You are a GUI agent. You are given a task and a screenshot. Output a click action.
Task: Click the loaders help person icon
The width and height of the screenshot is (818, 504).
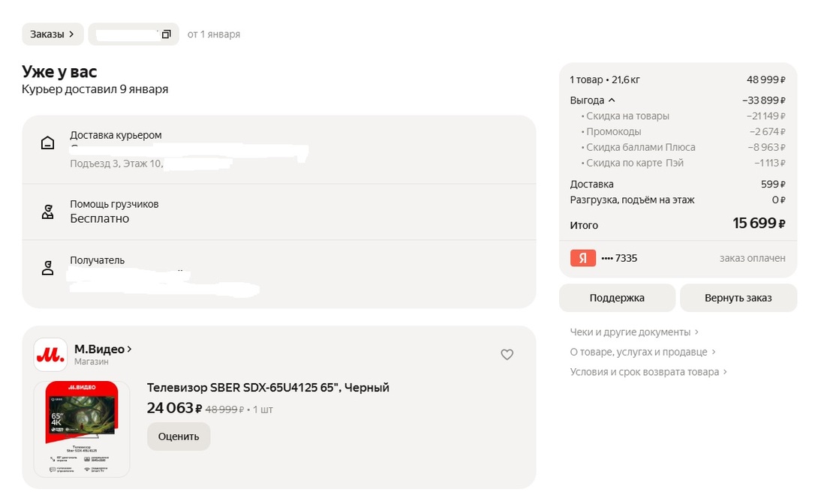[x=47, y=211]
